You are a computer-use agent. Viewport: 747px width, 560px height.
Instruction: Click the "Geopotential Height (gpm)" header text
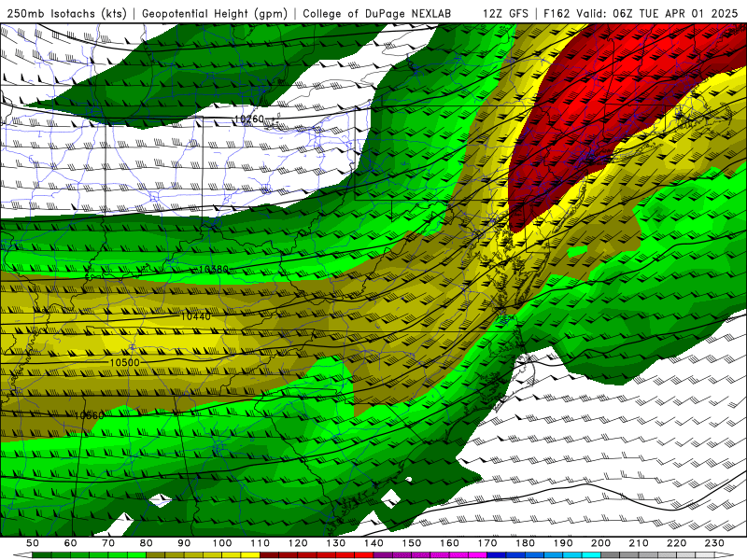215,13
